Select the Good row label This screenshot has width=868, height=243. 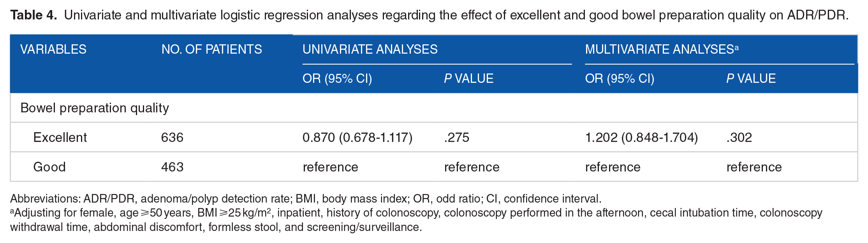point(49,167)
